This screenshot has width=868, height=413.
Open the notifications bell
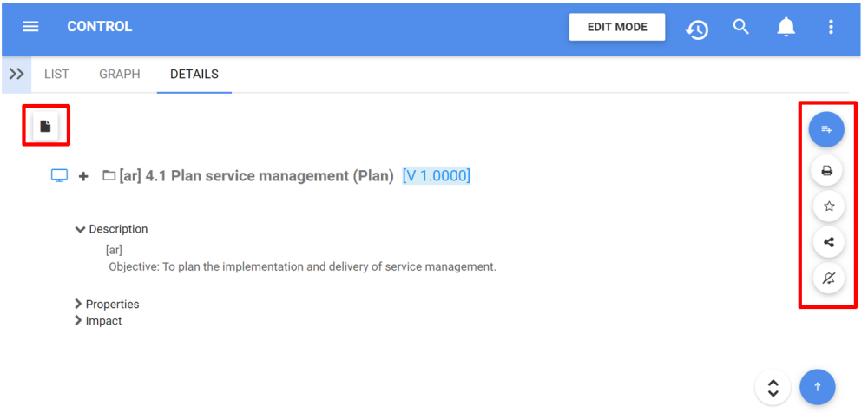click(786, 28)
